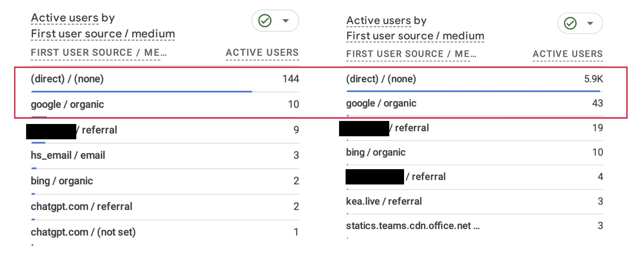Screen dimensions: 644x261
Task: Select 'chatgpt.com / referral' row
Action: point(165,207)
